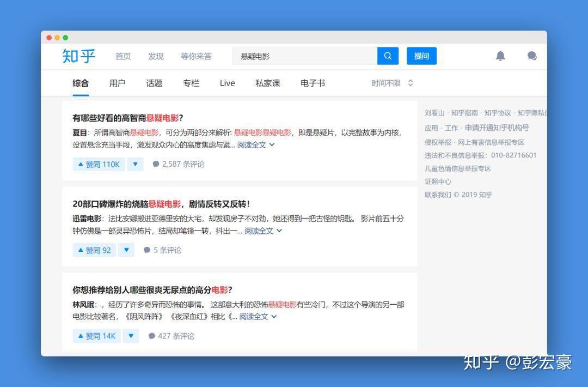Viewport: 588px width, 387px height.
Task: Click the author name 迅雷电影
Action: click(x=87, y=219)
